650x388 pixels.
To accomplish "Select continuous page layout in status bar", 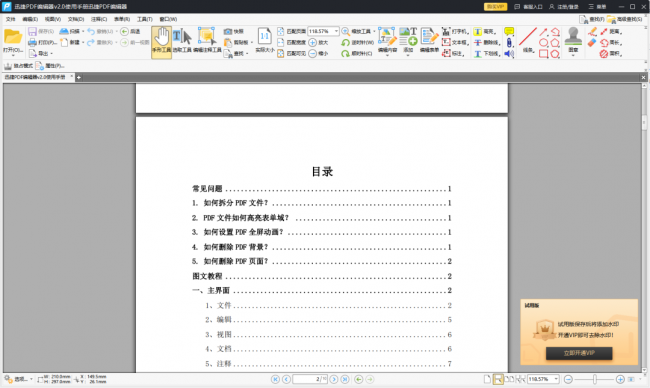I will [498, 379].
